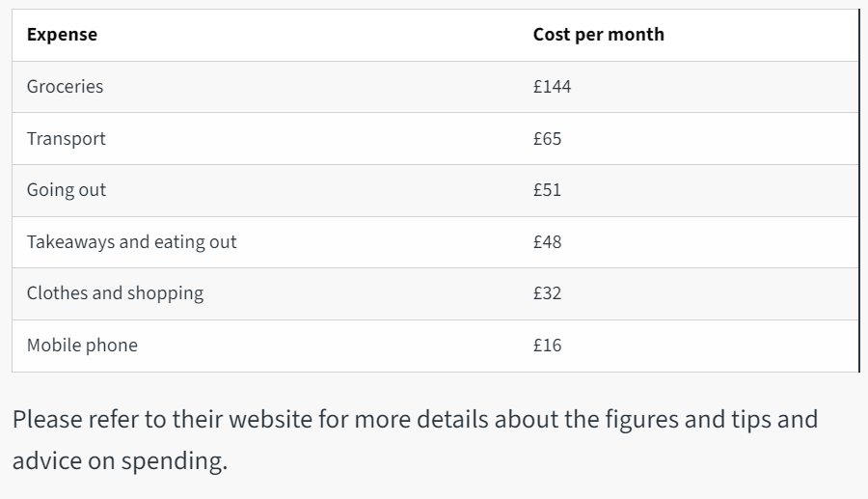Click the £144 groceries cost

[552, 87]
